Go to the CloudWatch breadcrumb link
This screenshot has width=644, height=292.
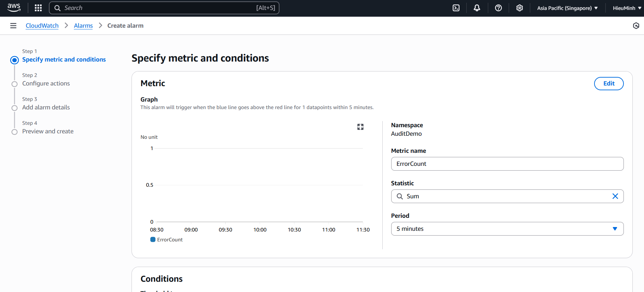(42, 26)
